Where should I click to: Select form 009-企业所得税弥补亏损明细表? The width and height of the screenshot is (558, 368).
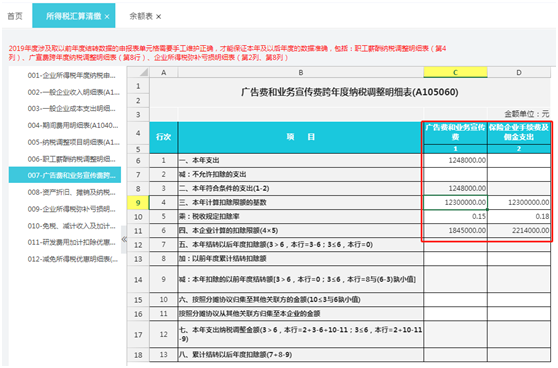72,209
